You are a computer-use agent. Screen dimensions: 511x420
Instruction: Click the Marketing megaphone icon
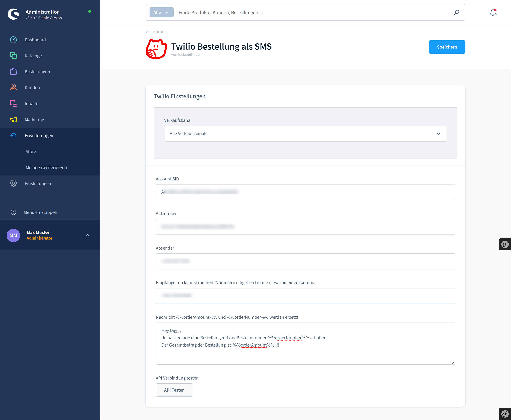tap(13, 119)
